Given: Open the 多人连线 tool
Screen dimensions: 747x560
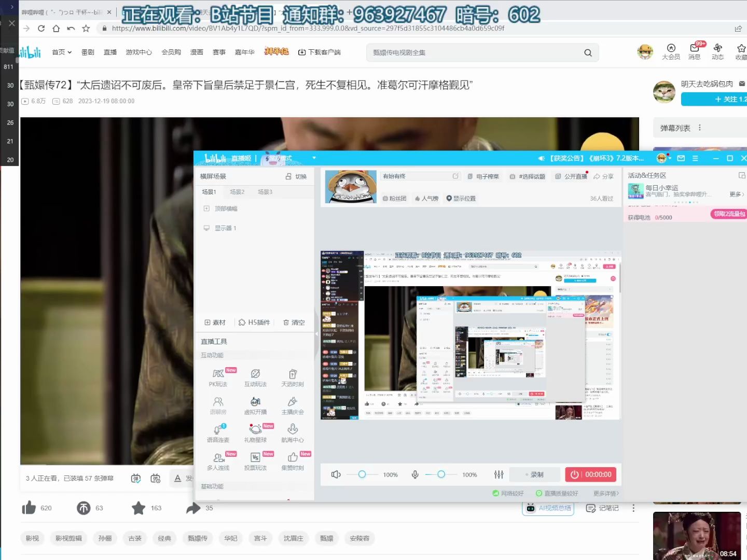Looking at the screenshot, I should click(218, 461).
